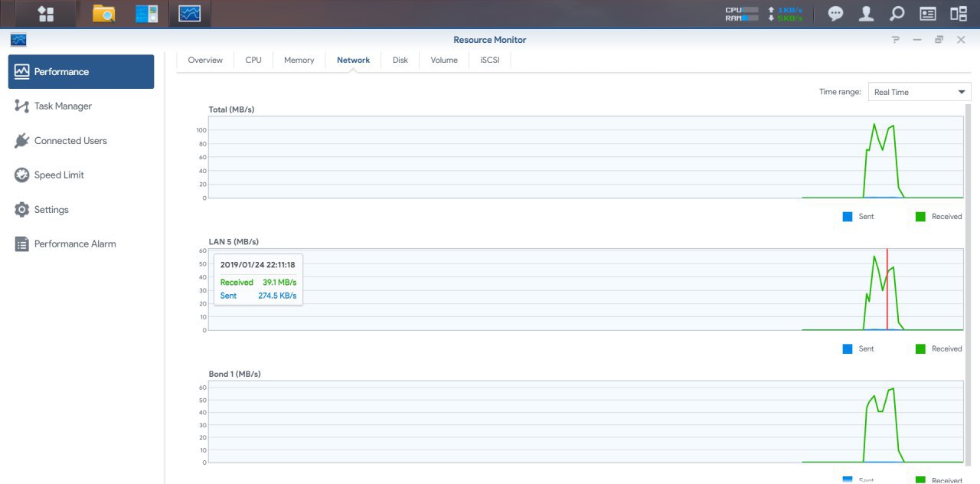Screen dimensions: 980x484
Task: Open the Performance section
Action: pyautogui.click(x=81, y=71)
